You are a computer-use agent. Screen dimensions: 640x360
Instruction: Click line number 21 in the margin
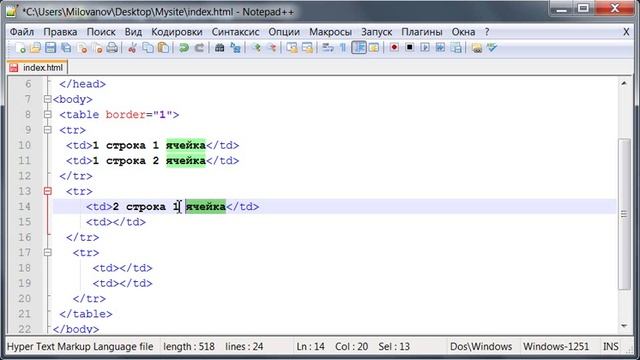24,313
